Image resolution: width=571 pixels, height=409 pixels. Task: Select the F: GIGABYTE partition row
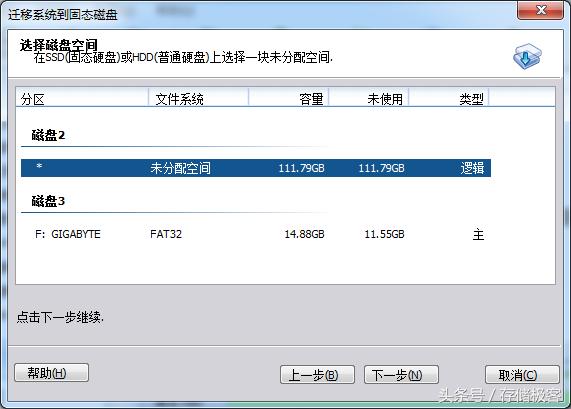tap(256, 234)
